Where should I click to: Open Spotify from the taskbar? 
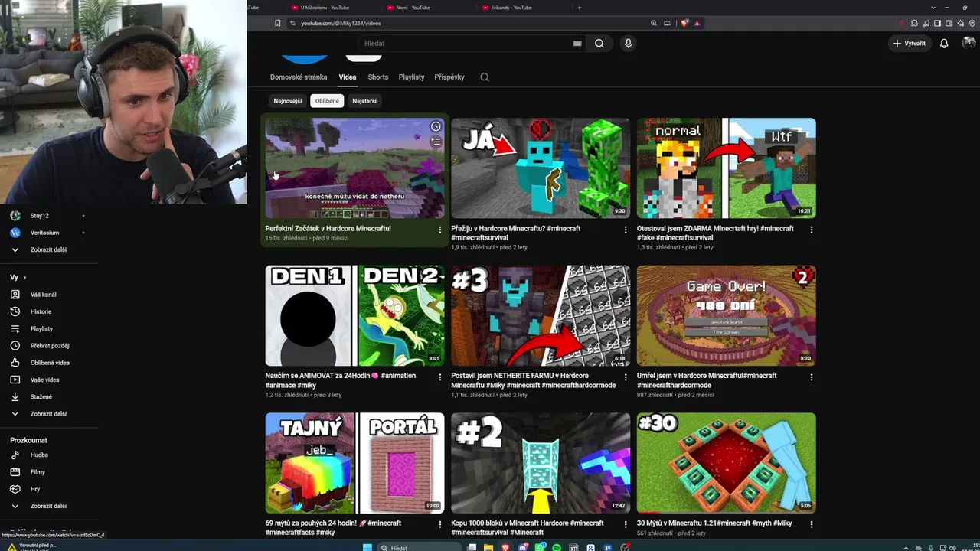click(x=557, y=547)
